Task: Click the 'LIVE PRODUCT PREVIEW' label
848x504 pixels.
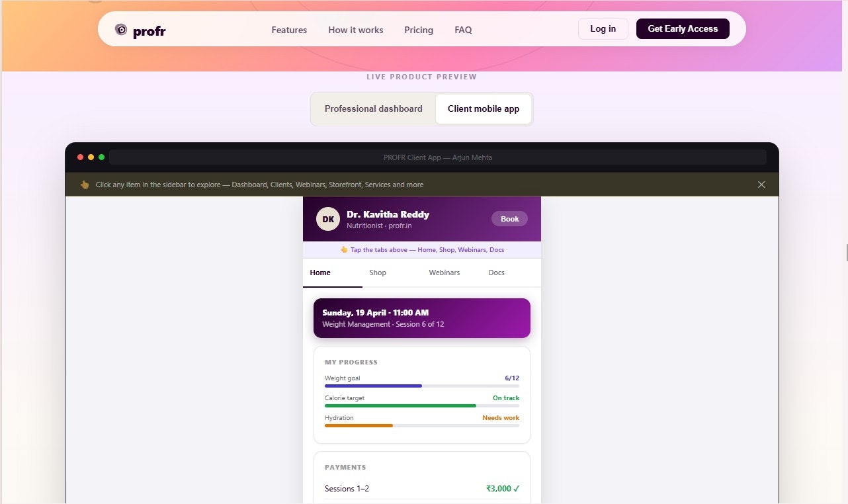Action: [422, 77]
